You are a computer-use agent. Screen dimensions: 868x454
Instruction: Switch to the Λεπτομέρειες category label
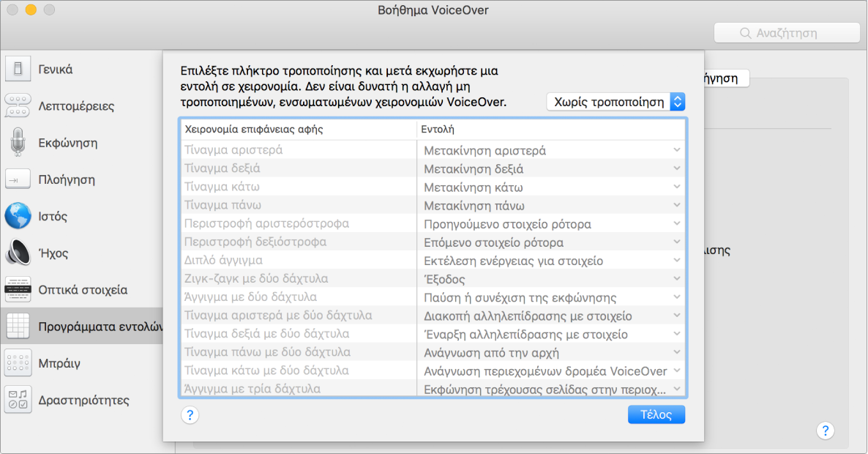76,105
